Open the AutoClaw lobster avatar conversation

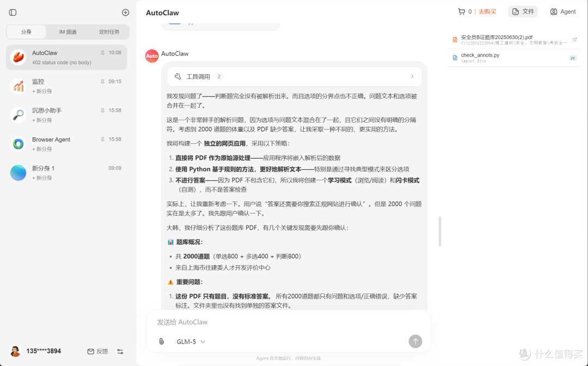[x=19, y=57]
